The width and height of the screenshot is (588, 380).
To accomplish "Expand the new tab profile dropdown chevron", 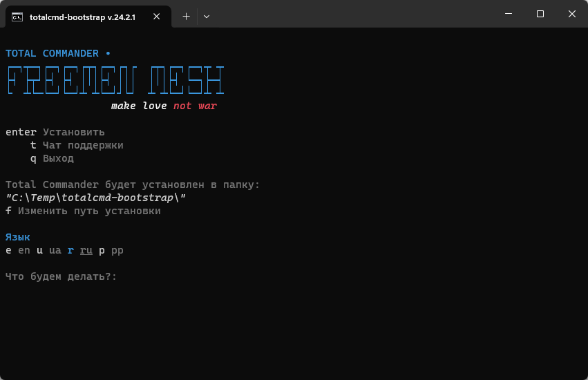I will [207, 16].
